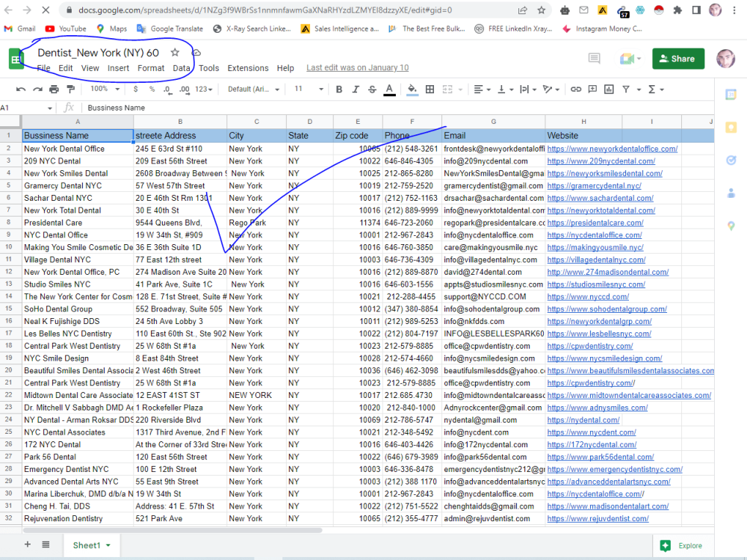
Task: Click the Functions sigma icon
Action: click(651, 89)
